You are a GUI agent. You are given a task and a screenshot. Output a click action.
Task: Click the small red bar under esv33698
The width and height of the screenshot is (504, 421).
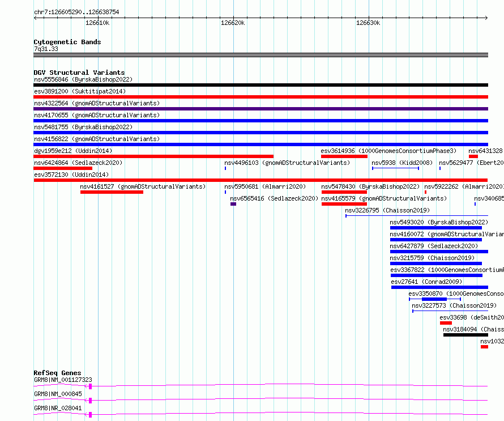pos(446,323)
